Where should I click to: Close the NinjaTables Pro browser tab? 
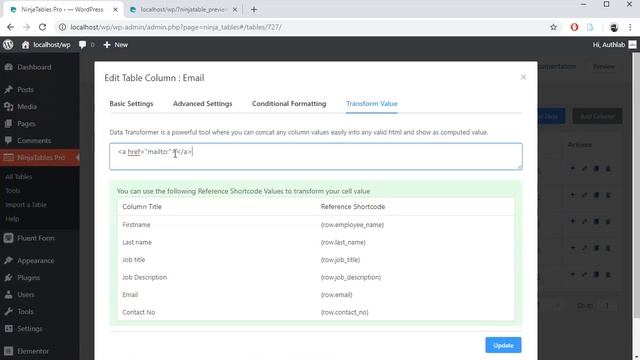pyautogui.click(x=116, y=9)
